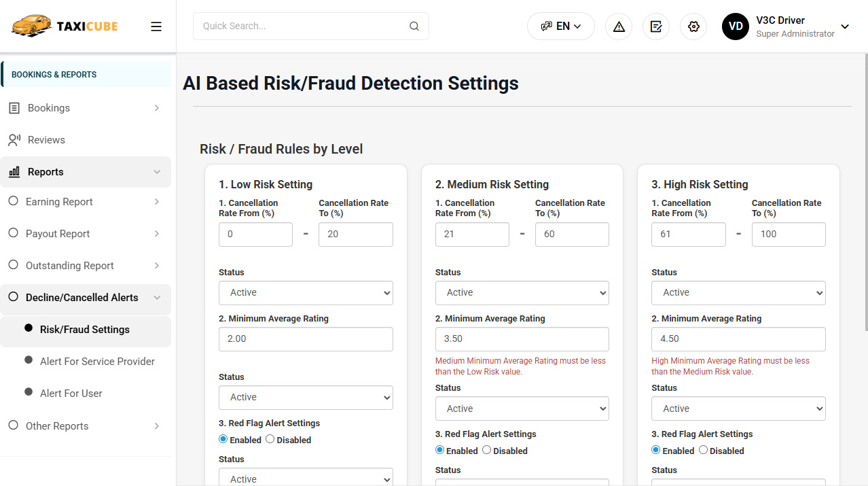The height and width of the screenshot is (486, 868).
Task: Select Enabled for High Risk Red Flag
Action: 655,450
